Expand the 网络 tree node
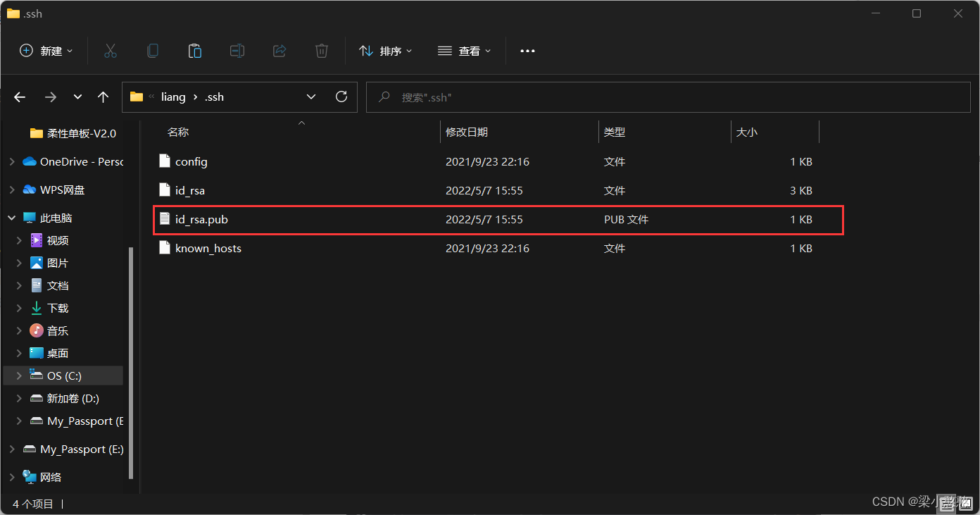The width and height of the screenshot is (980, 515). tap(11, 477)
